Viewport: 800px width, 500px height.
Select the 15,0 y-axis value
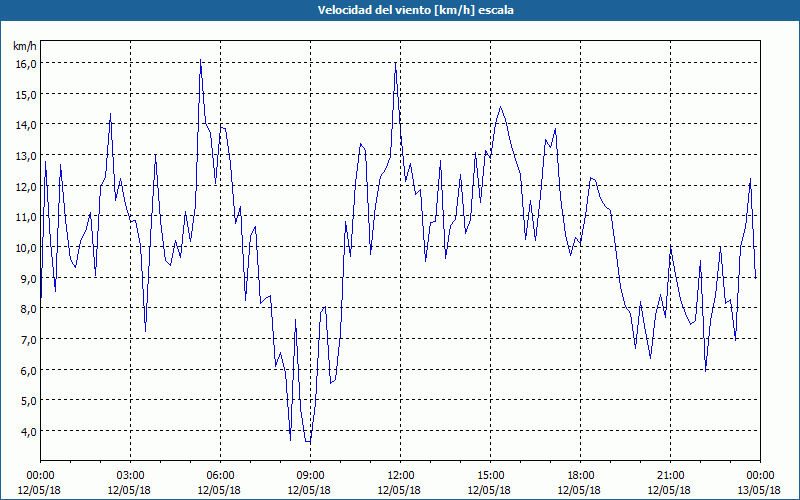[26, 94]
